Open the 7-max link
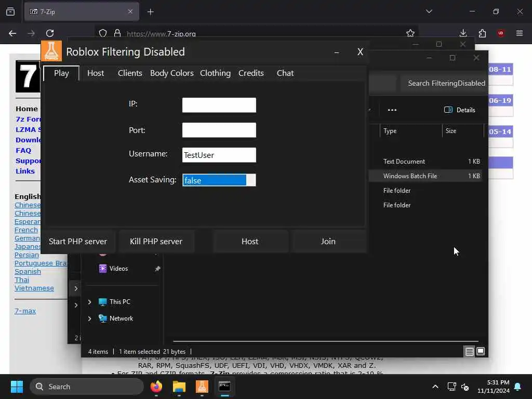Screen dimensions: 532x399 25,311
